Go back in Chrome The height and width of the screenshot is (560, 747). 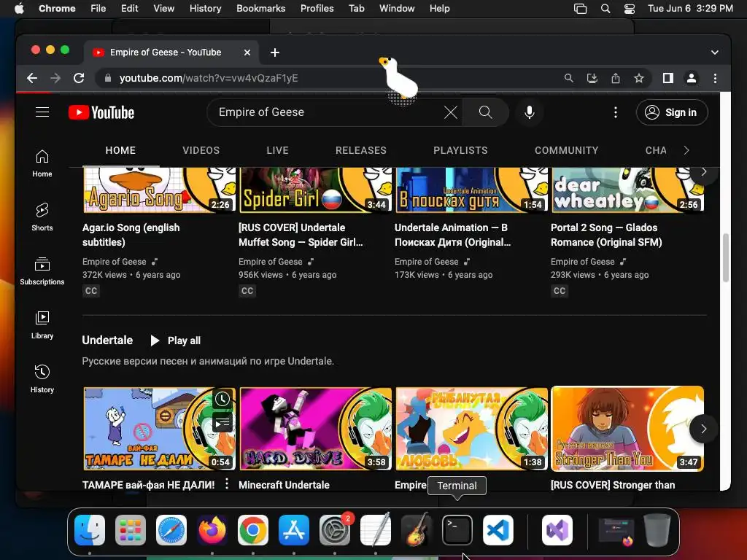(32, 78)
